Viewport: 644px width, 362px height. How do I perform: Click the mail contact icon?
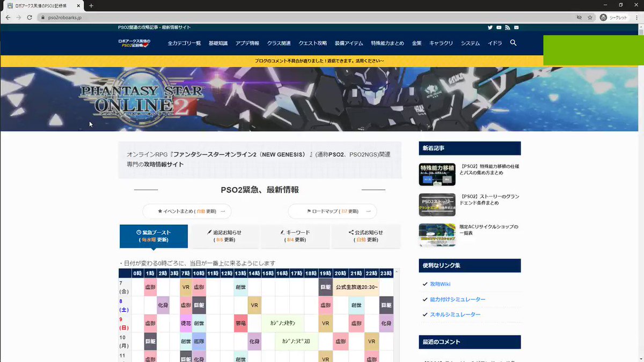pyautogui.click(x=516, y=27)
